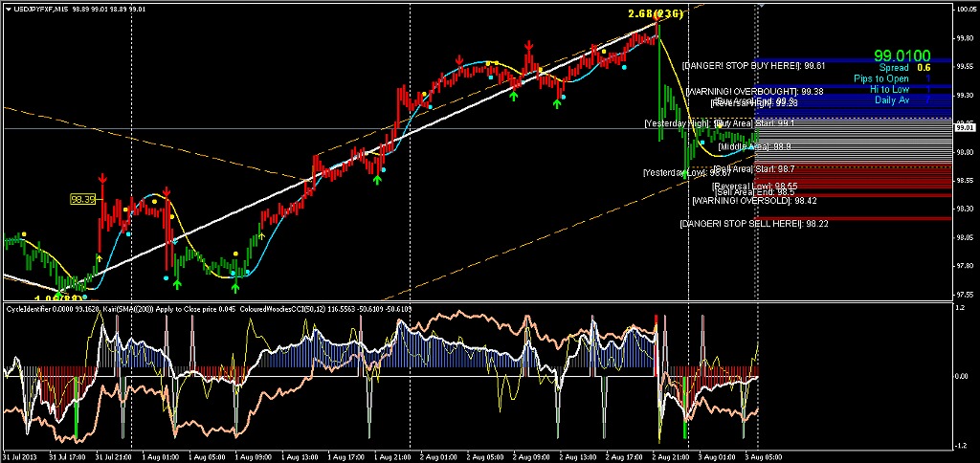Click the 2 Aug 17:00 time axis label
The width and height of the screenshot is (980, 463).
click(x=626, y=456)
